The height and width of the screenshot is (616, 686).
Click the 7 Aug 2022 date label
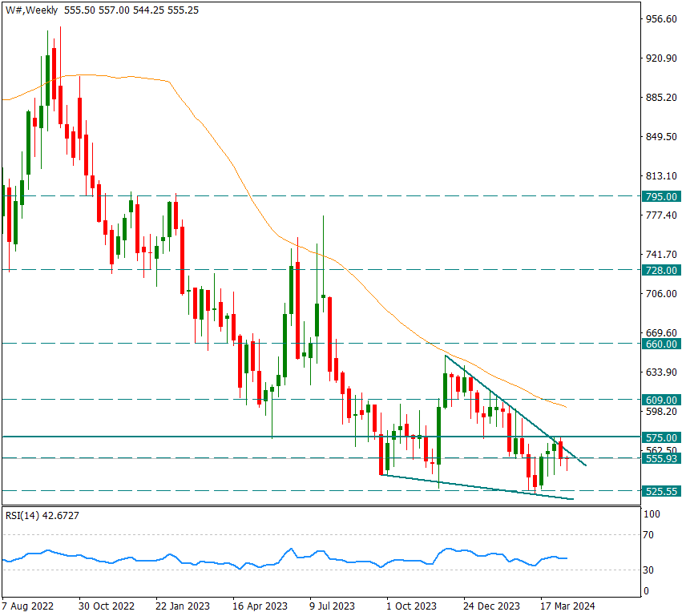[27, 606]
